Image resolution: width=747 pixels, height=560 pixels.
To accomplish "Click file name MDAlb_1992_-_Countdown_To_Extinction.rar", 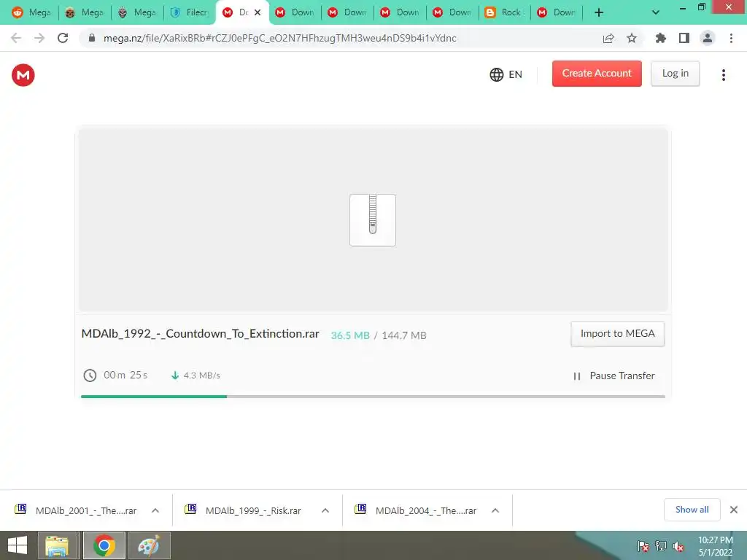I will 200,334.
